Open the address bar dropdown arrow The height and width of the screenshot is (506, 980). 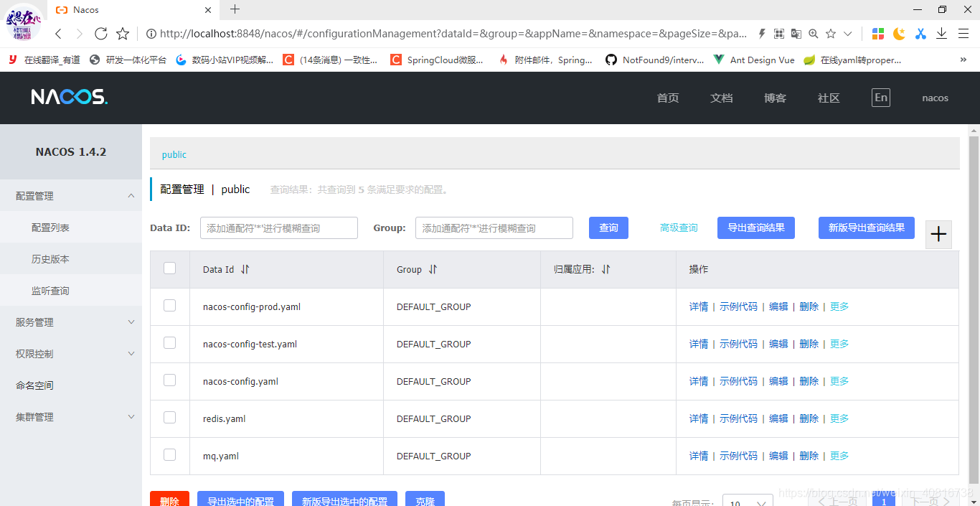click(x=848, y=34)
